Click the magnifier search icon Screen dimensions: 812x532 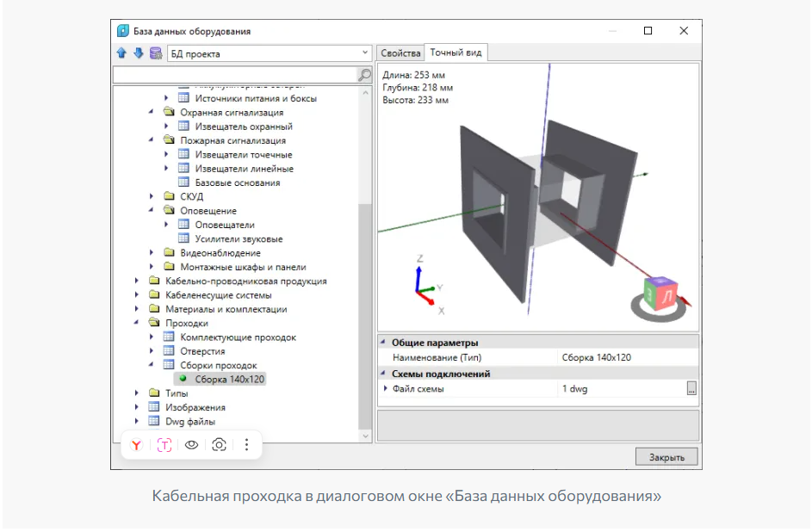(x=364, y=75)
